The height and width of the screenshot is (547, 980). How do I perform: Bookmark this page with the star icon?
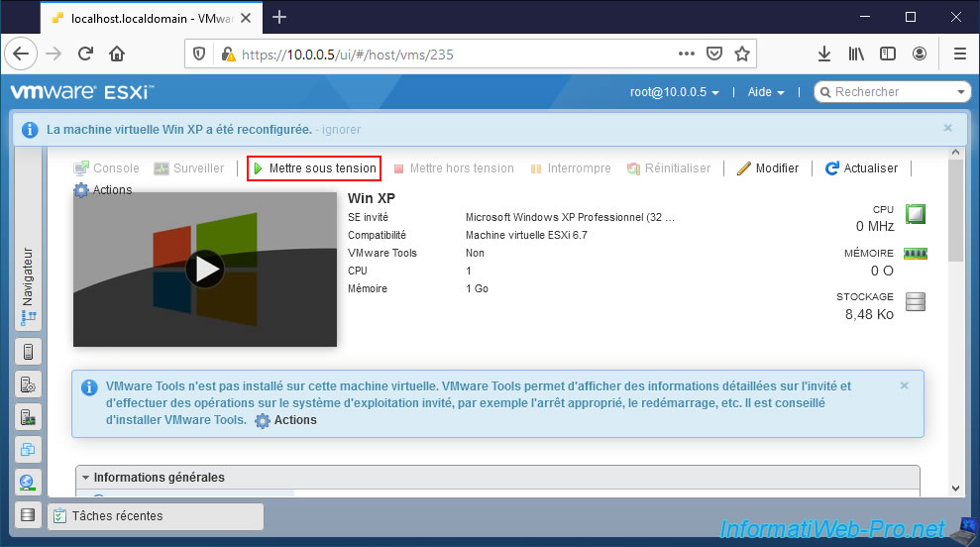(742, 54)
